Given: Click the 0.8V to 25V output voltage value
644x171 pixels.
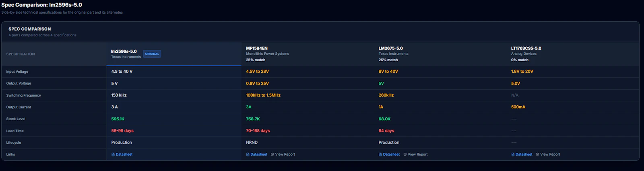Looking at the screenshot, I should click(258, 83).
